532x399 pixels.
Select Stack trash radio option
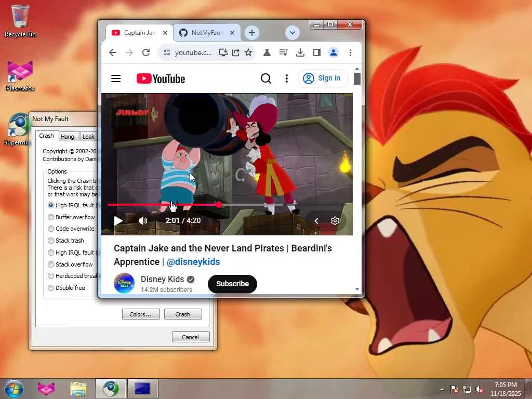pyautogui.click(x=66, y=241)
